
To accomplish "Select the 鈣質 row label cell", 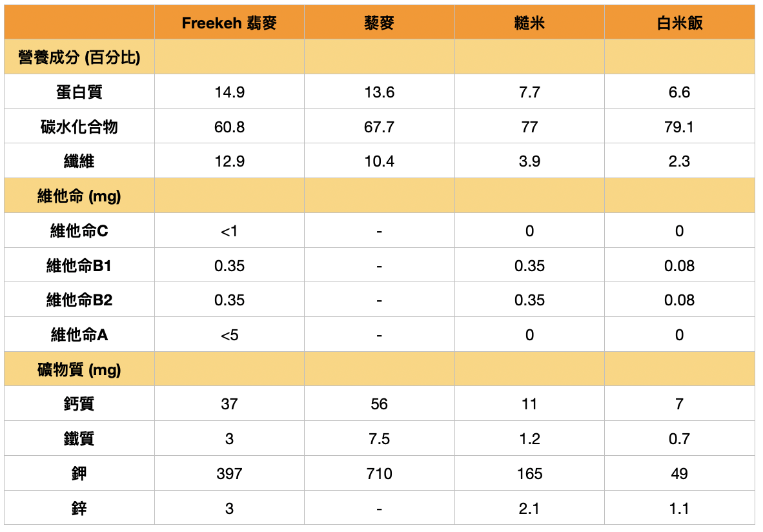I will pyautogui.click(x=79, y=404).
